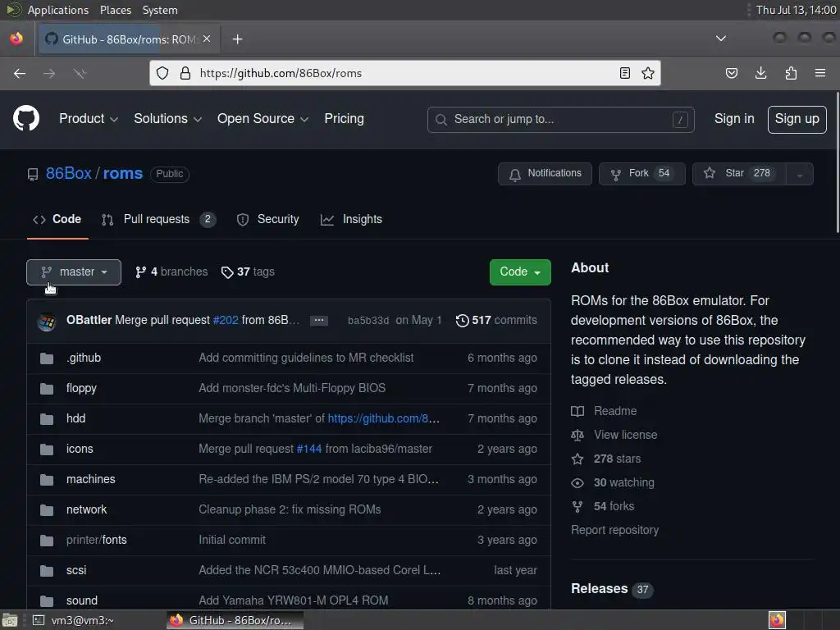Click the license scale icon
Image resolution: width=840 pixels, height=630 pixels.
pos(577,435)
